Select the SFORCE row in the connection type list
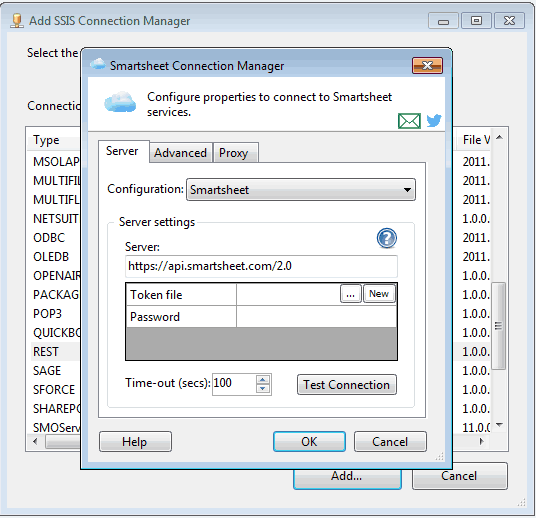This screenshot has width=536, height=518. (x=56, y=389)
